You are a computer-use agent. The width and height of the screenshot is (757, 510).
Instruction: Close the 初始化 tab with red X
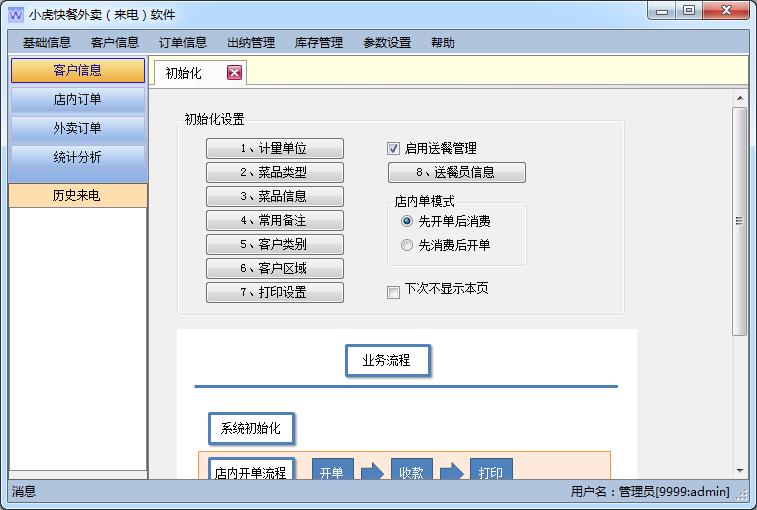234,73
